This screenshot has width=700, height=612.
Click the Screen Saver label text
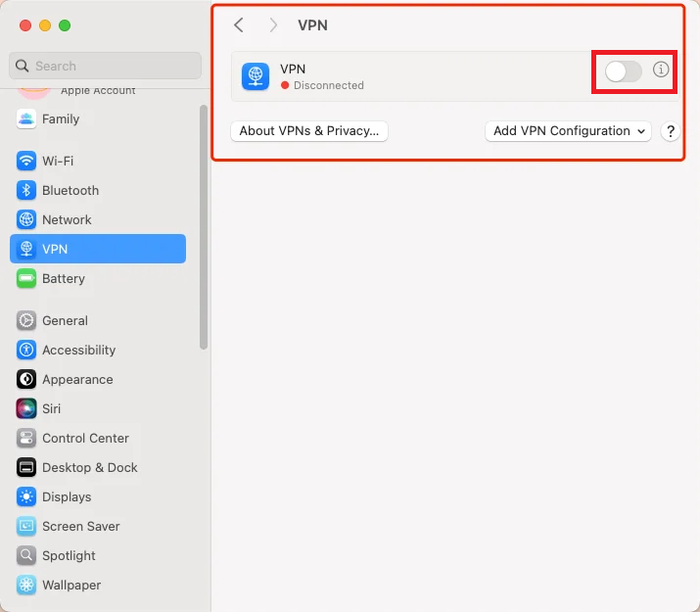point(81,526)
